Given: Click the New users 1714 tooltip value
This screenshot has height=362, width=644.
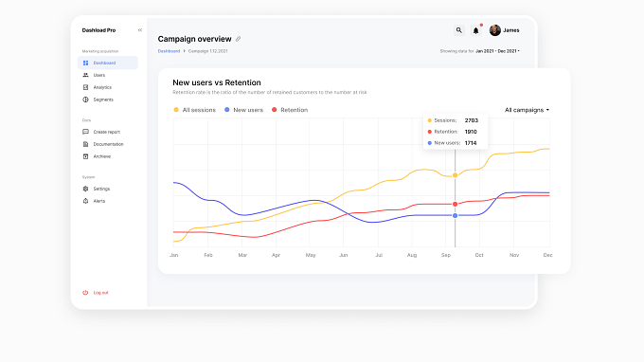Looking at the screenshot, I should click(x=471, y=143).
